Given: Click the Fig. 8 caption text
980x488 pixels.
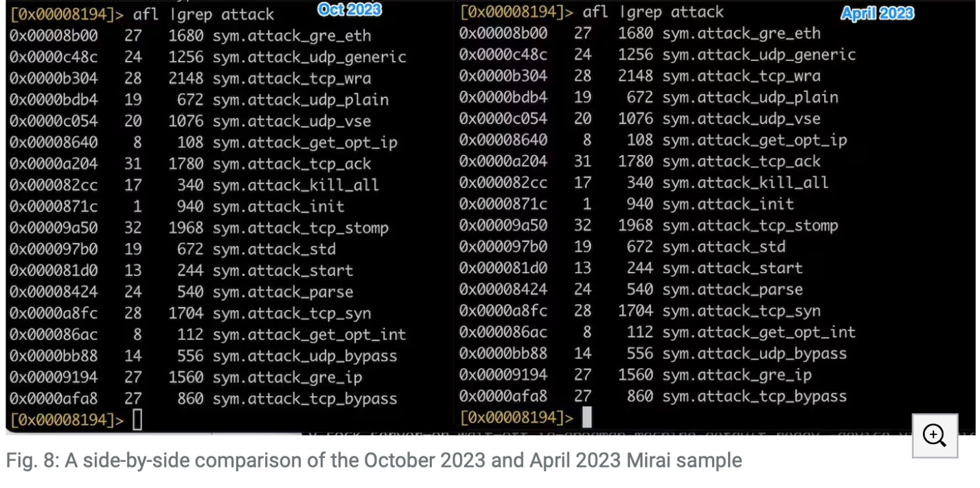Looking at the screenshot, I should tap(374, 460).
